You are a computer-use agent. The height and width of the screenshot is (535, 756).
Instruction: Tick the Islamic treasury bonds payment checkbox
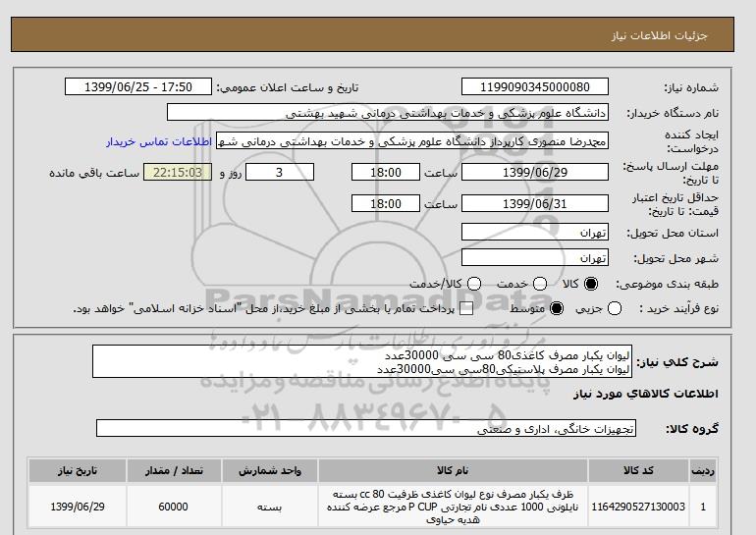pos(466,309)
